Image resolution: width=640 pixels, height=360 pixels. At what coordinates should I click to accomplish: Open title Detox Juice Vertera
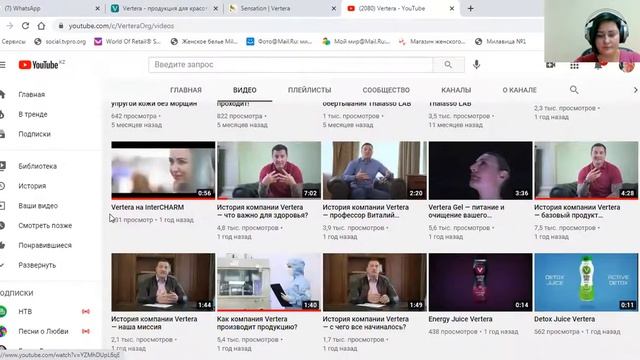coord(564,319)
